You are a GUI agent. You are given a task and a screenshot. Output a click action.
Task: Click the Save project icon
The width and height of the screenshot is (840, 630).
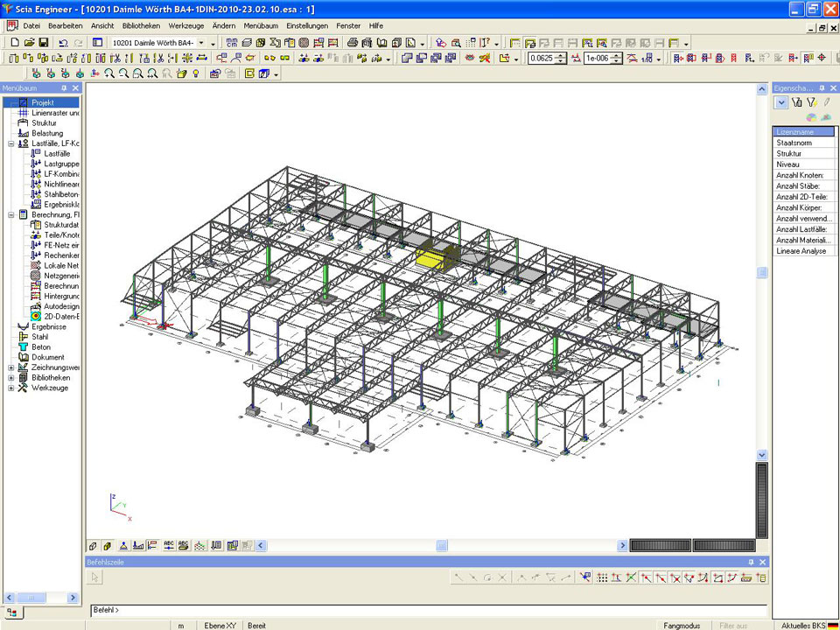[x=43, y=42]
